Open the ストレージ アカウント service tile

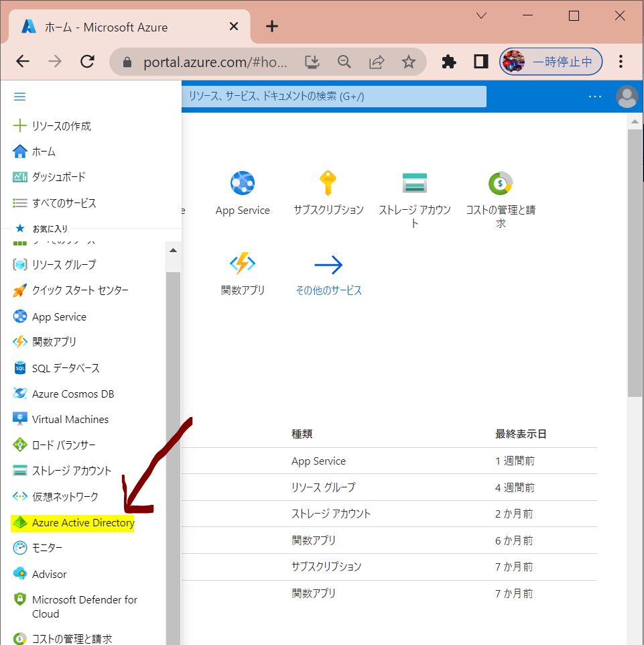pos(414,183)
